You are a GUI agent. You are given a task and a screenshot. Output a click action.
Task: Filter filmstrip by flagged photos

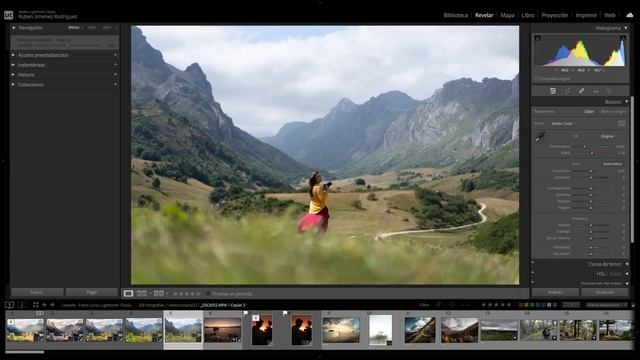click(x=439, y=304)
